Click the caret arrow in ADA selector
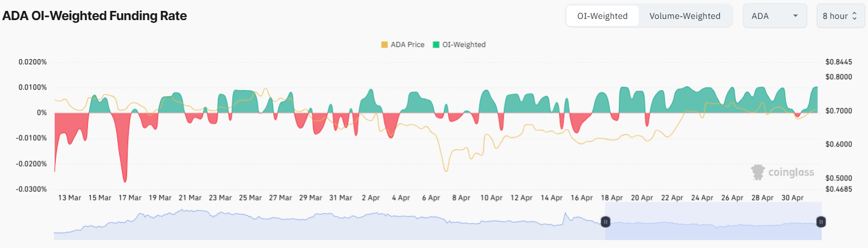 click(x=796, y=16)
